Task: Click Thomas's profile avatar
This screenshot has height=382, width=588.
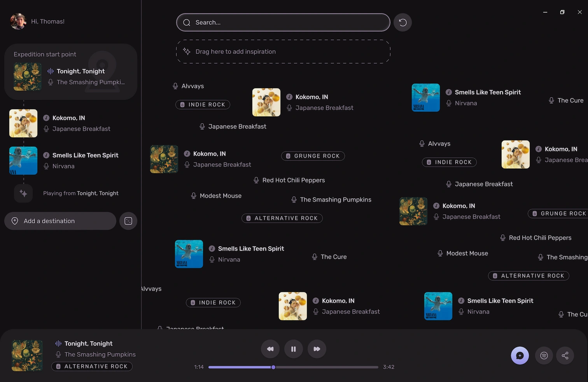Action: click(x=18, y=21)
